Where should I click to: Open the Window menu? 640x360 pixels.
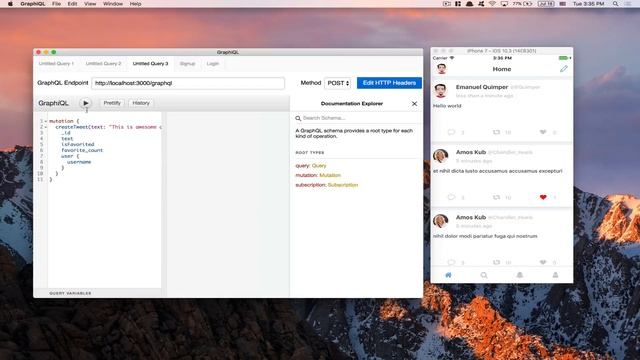tap(113, 4)
